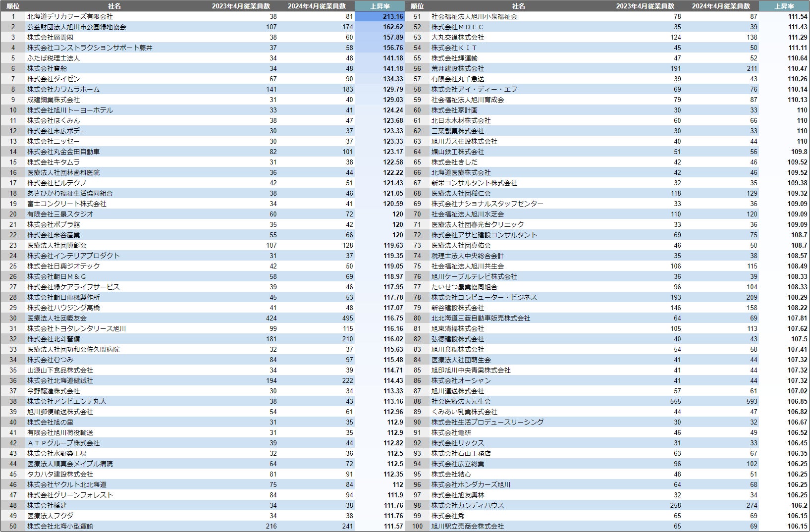Click the 2024 employee count 495
This screenshot has width=810, height=532.
point(347,318)
